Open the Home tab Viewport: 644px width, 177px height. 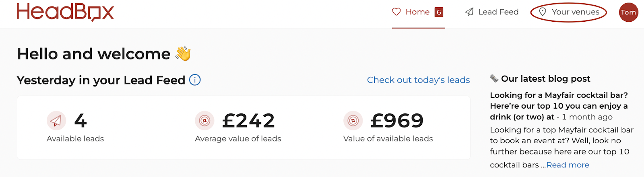pyautogui.click(x=419, y=12)
